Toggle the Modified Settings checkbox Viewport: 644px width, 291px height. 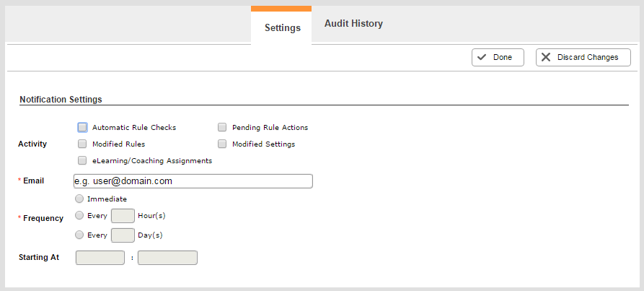(x=222, y=144)
